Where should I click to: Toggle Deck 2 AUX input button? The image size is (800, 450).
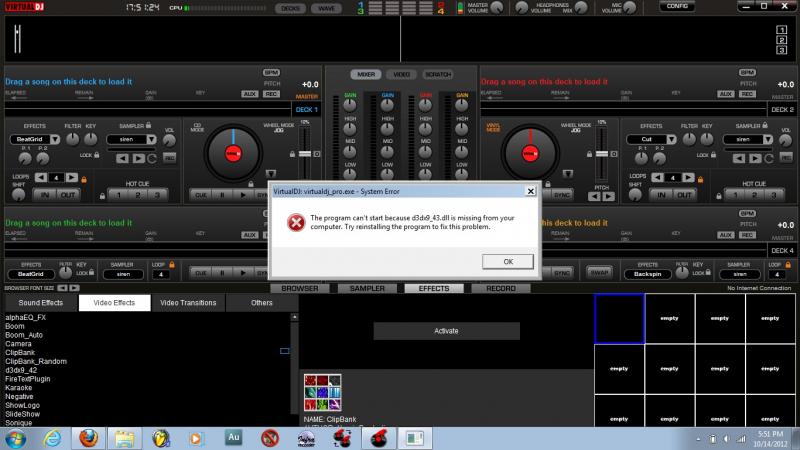[726, 94]
